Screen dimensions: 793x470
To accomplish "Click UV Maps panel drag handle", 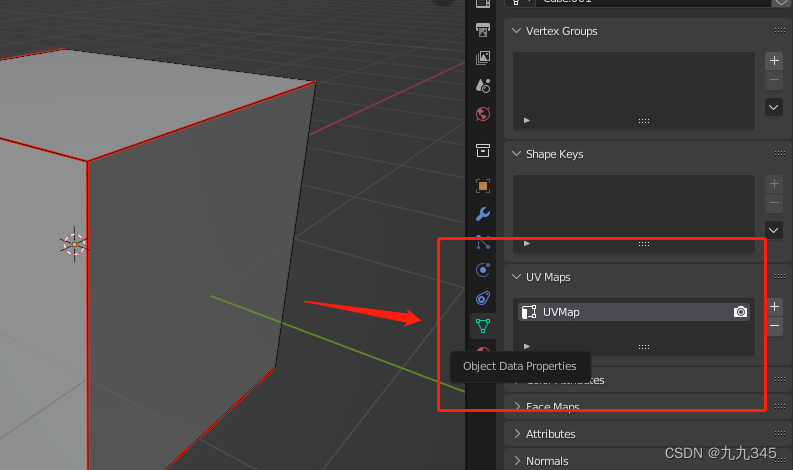I will (780, 277).
